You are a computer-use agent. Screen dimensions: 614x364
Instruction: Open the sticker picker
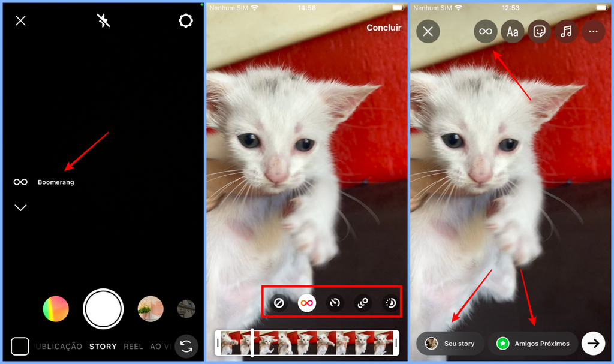tap(539, 31)
